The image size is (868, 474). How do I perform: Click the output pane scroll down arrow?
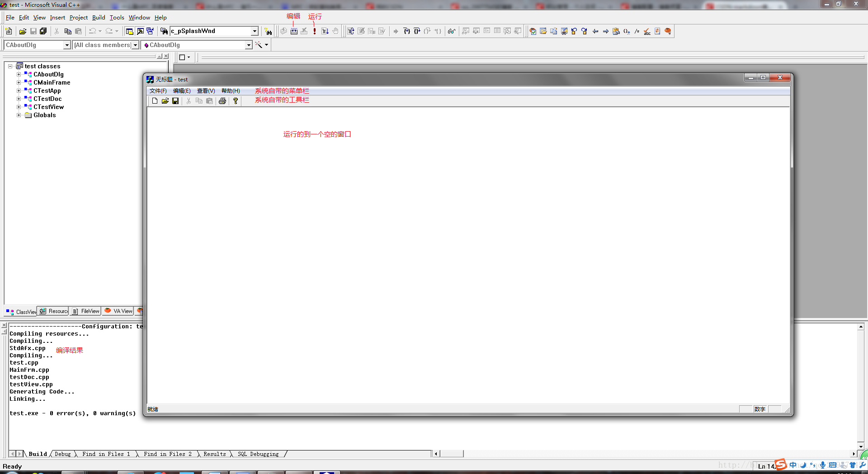pos(861,446)
